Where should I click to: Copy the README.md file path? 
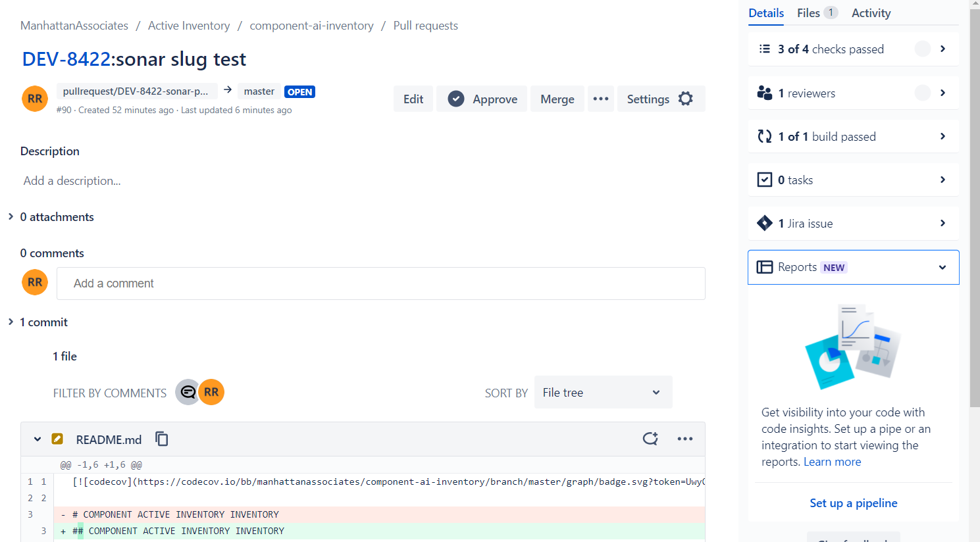pyautogui.click(x=162, y=439)
